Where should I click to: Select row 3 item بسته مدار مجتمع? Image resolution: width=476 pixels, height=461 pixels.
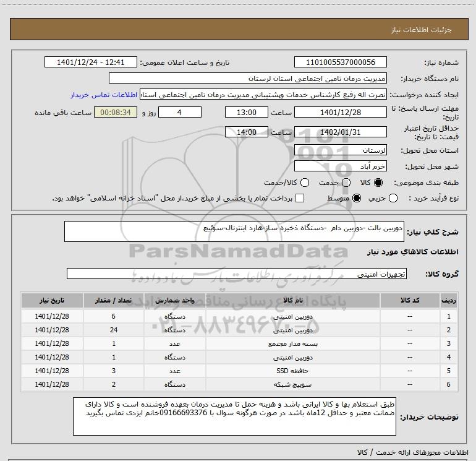(293, 343)
